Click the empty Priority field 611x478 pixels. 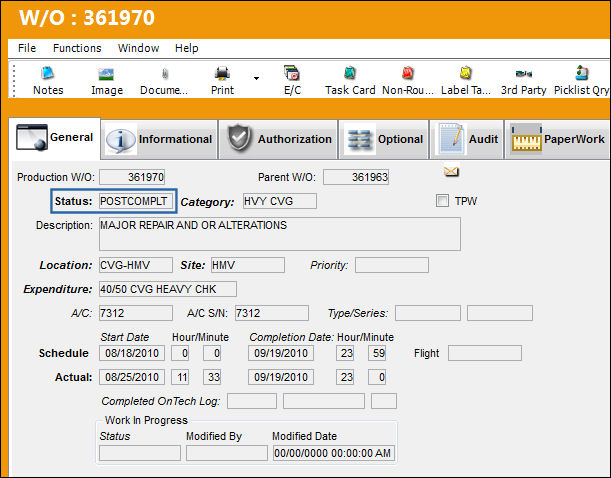pos(392,265)
